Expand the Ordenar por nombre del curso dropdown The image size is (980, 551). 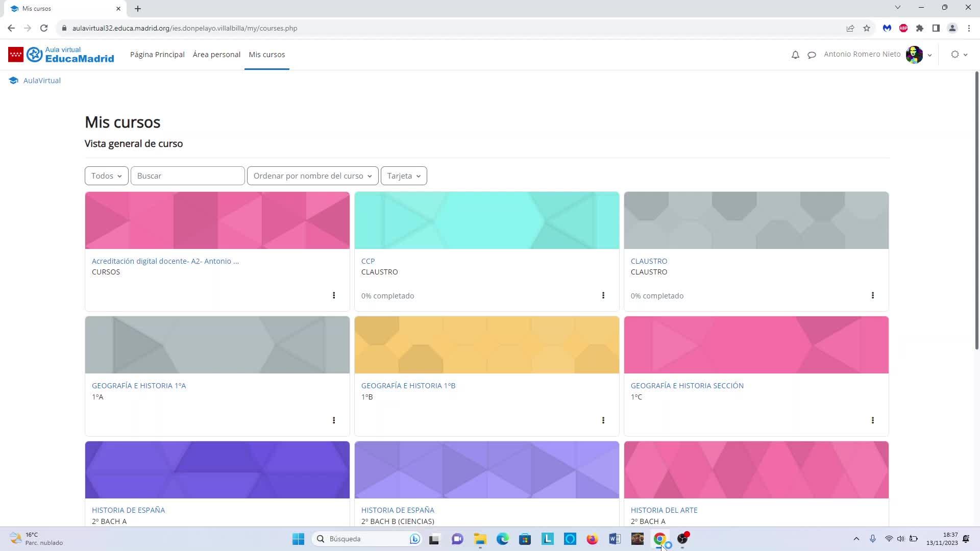pyautogui.click(x=312, y=176)
